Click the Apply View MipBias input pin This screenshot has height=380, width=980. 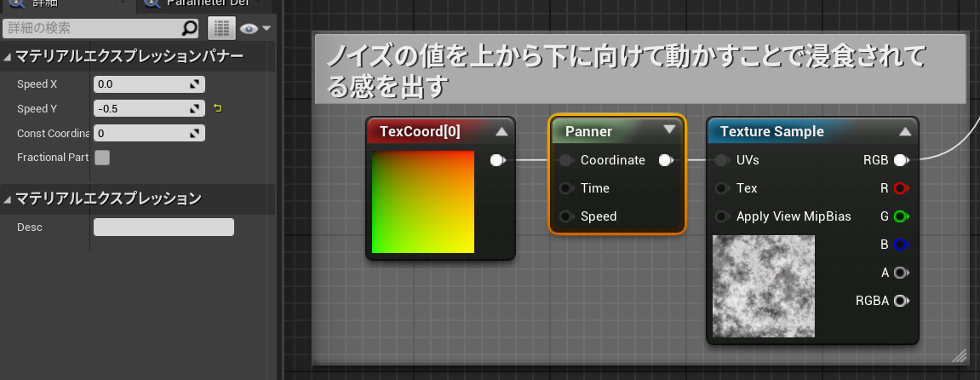coord(722,216)
